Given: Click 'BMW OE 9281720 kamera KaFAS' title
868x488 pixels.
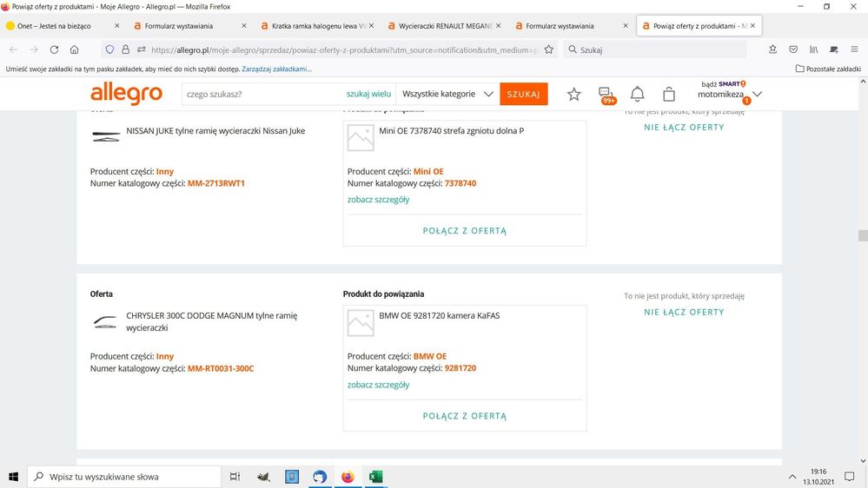Looking at the screenshot, I should coord(439,316).
